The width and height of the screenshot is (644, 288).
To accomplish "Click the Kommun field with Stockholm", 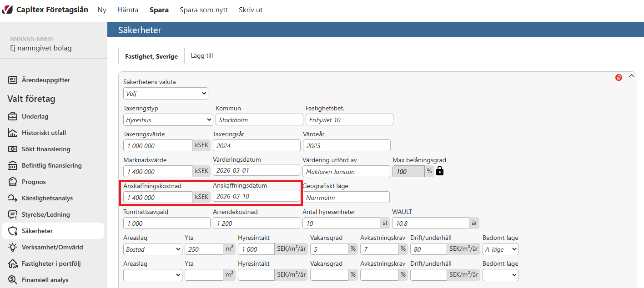I will [x=259, y=119].
